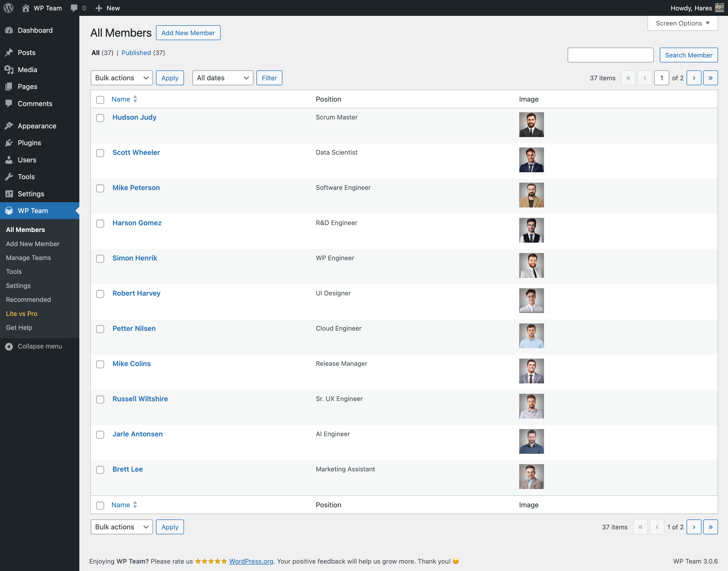Screen dimensions: 728x571
Task: Click the Add New Member button
Action: (188, 33)
